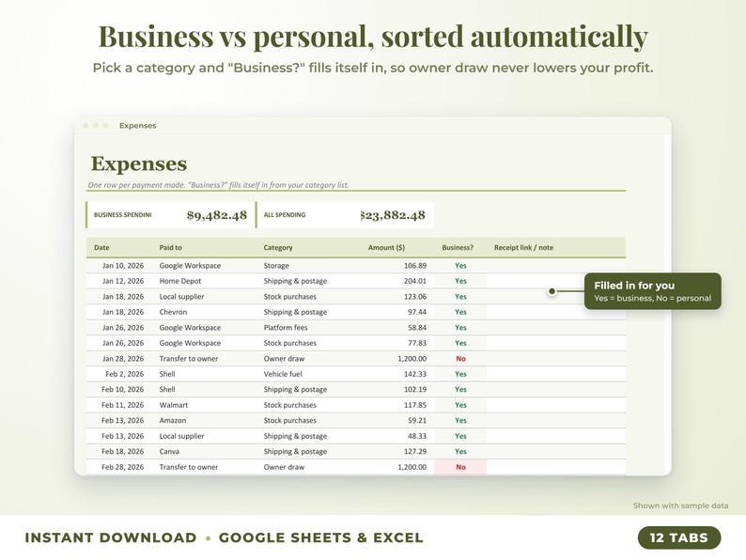Image resolution: width=746 pixels, height=560 pixels.
Task: Click the large Expenses sheet heading
Action: click(x=139, y=163)
